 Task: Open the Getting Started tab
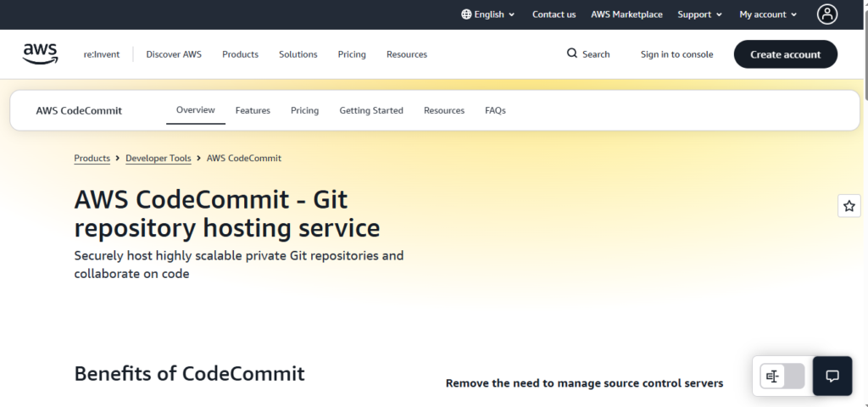coord(371,111)
